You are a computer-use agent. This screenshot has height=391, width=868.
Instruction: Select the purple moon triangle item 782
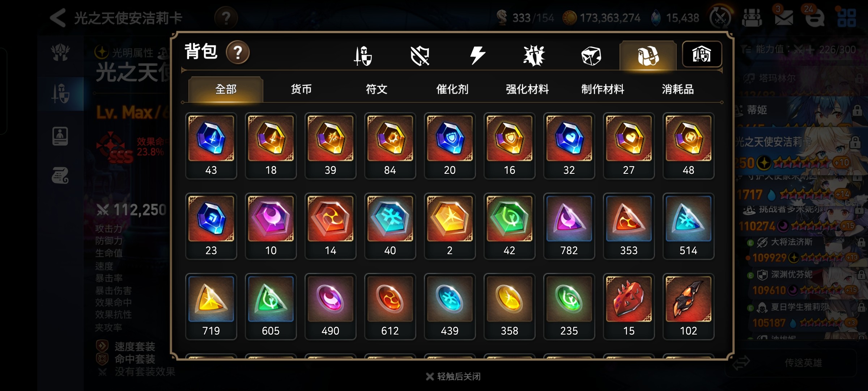click(569, 226)
